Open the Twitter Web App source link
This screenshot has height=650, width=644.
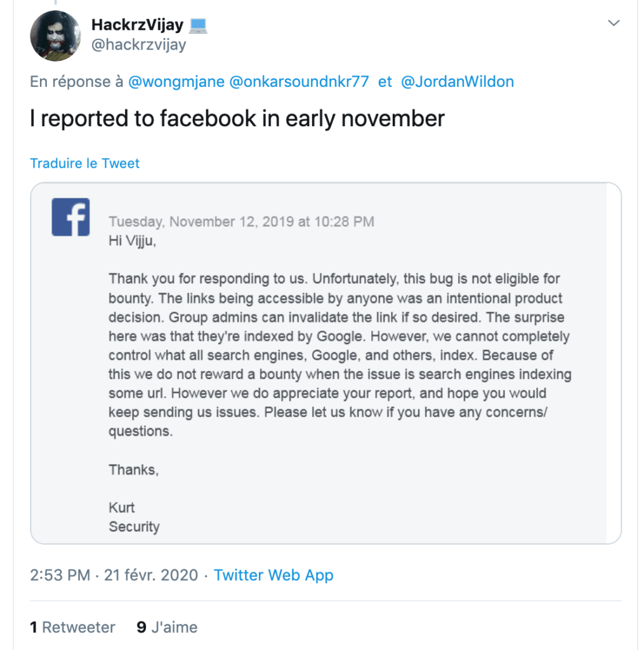tap(273, 575)
